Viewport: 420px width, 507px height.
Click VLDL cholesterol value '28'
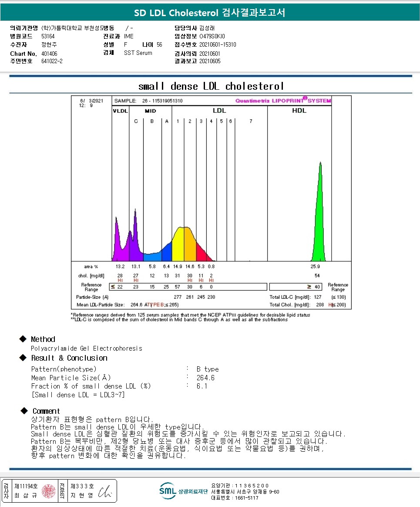tap(120, 275)
